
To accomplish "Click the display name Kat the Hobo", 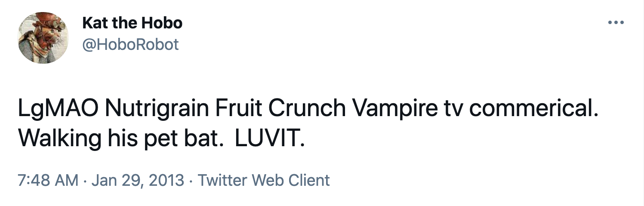I will click(132, 23).
